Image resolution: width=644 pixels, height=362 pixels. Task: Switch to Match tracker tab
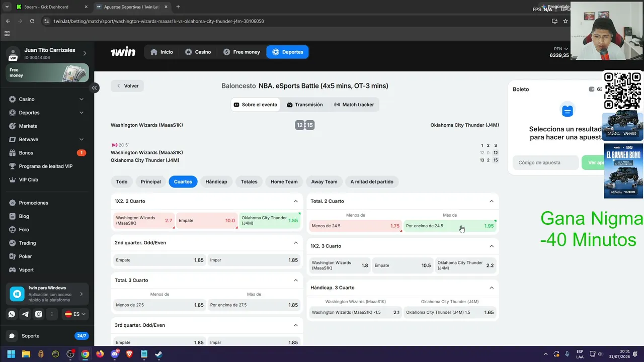coord(354,105)
